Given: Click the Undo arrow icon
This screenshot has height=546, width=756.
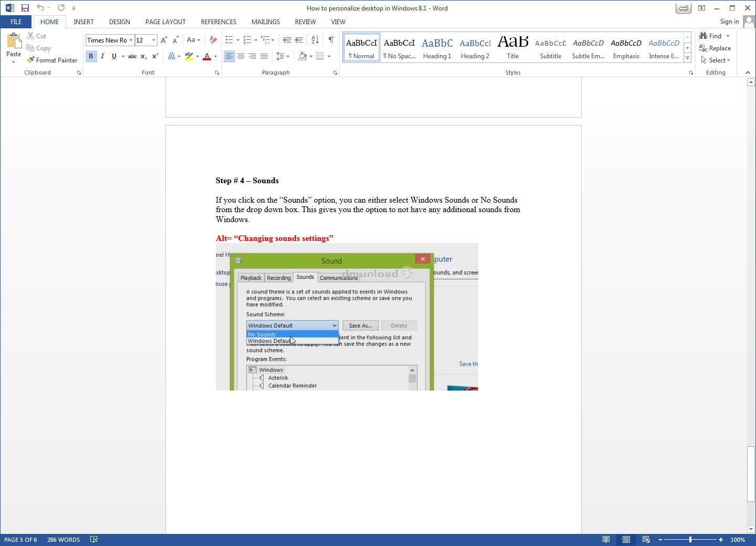Looking at the screenshot, I should (40, 8).
